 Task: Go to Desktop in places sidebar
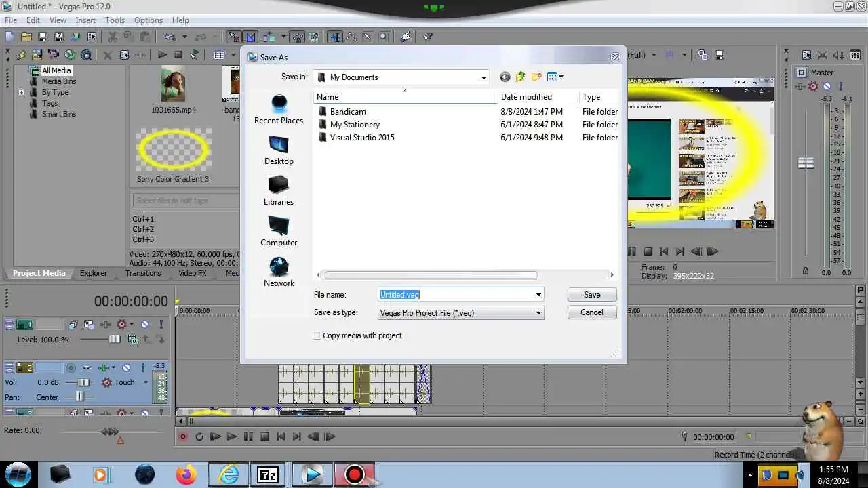pyautogui.click(x=279, y=150)
